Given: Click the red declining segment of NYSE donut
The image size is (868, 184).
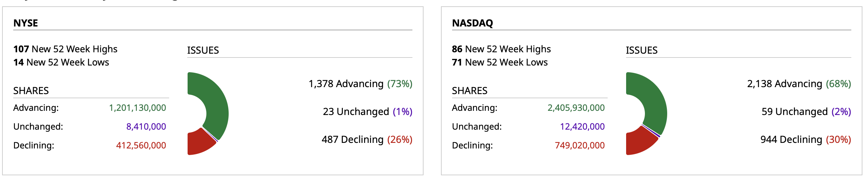Looking at the screenshot, I should coord(199,143).
